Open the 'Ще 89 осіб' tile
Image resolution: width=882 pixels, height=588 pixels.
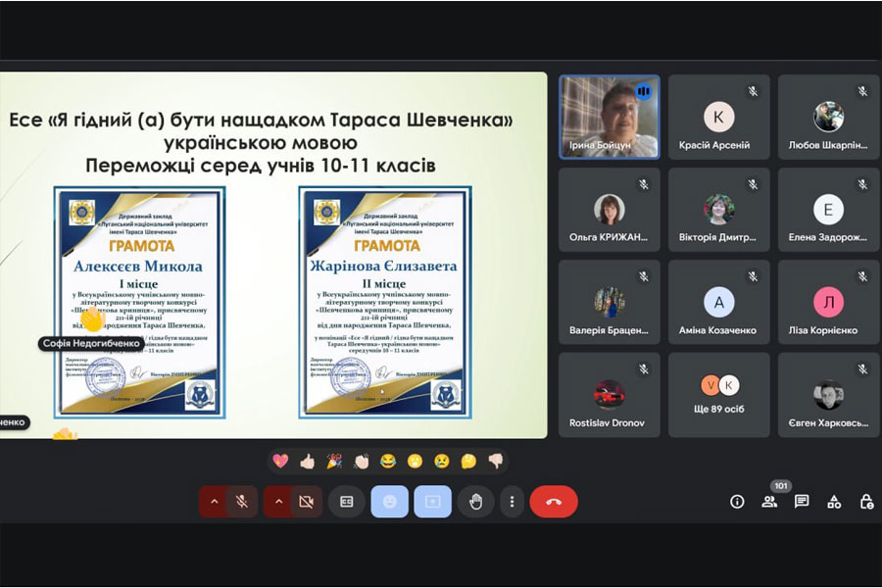tap(719, 395)
